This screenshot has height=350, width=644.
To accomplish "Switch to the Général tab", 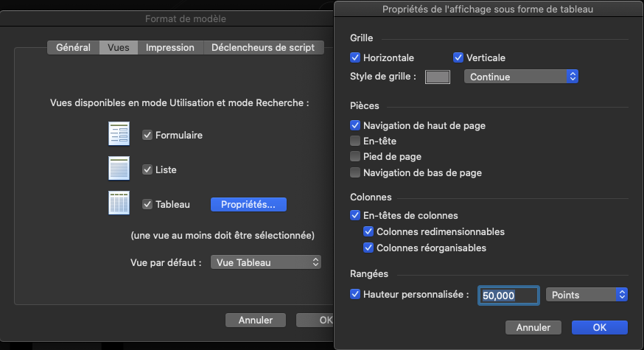I will click(x=74, y=47).
